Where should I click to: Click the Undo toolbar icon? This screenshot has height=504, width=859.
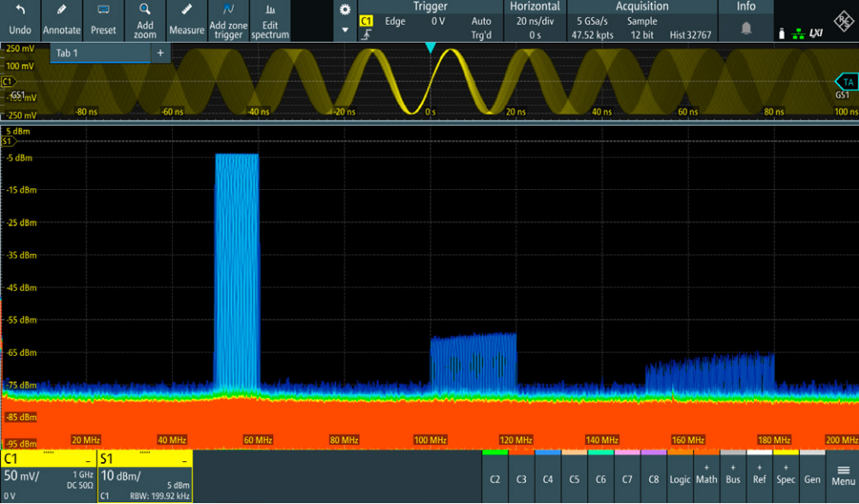[x=20, y=19]
